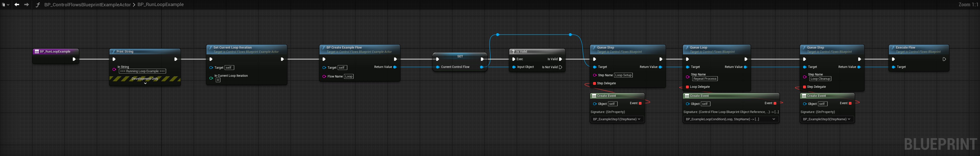Click the Flow Name input field containing Loop
The image size is (980, 156).
[349, 76]
